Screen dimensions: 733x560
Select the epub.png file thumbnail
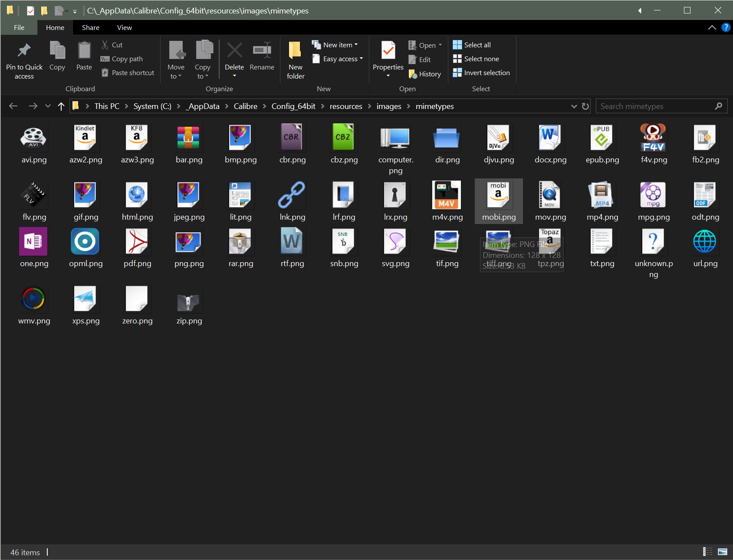point(602,138)
